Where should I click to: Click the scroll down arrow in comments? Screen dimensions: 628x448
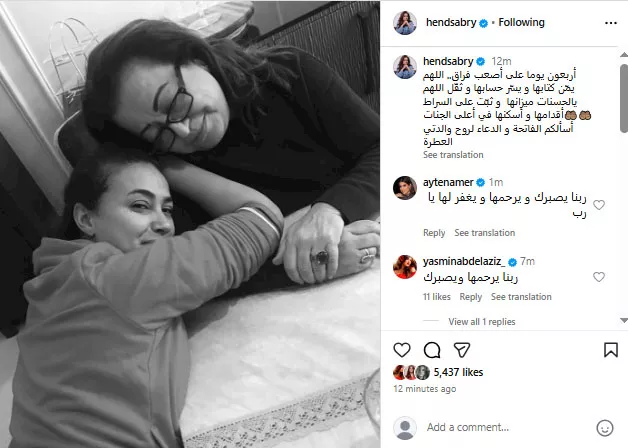click(x=624, y=320)
